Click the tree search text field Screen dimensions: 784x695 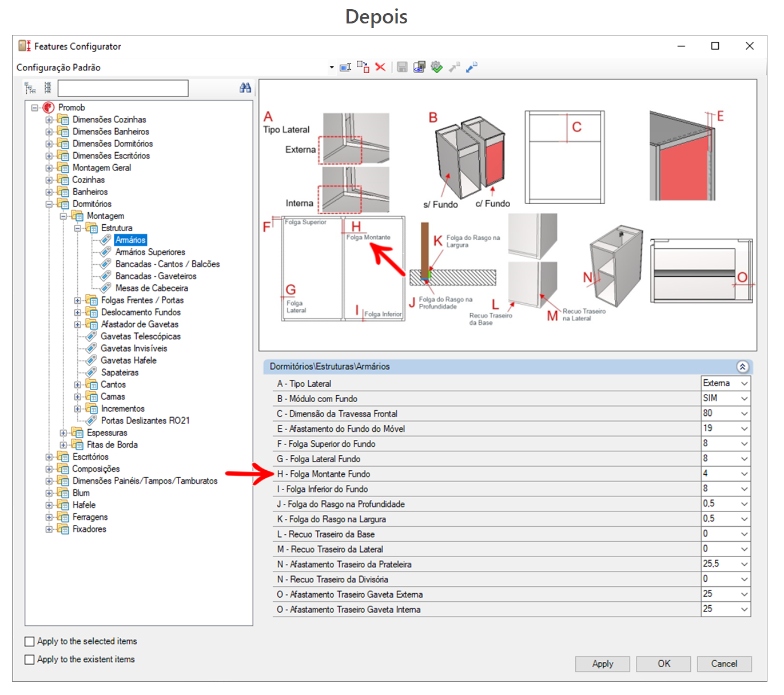tap(123, 88)
